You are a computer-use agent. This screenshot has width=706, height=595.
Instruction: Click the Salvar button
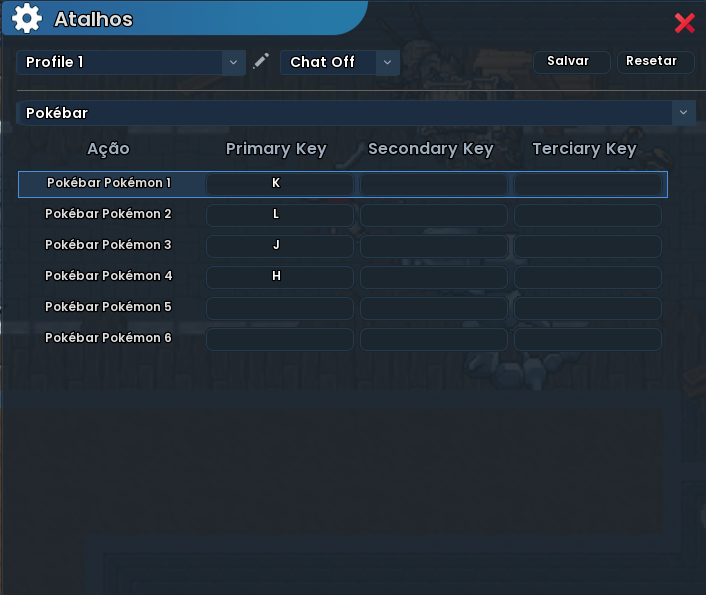pos(572,61)
